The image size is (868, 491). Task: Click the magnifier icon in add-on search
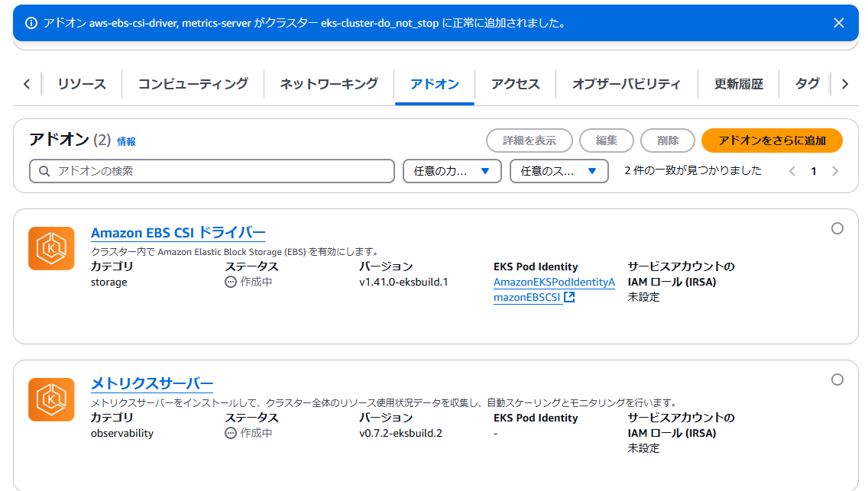point(44,171)
